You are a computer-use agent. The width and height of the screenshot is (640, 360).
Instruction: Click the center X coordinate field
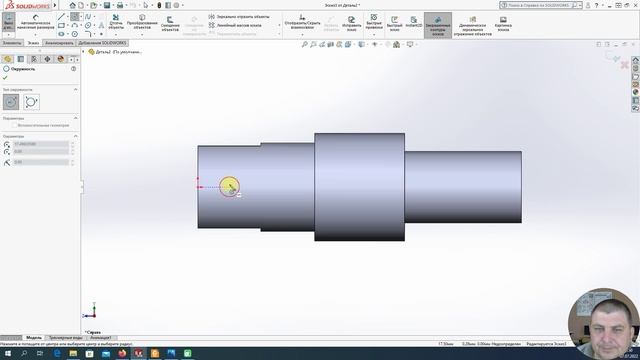[41, 144]
